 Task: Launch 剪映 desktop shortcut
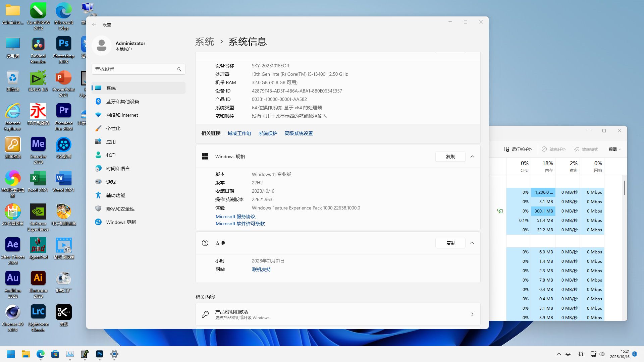point(64,315)
